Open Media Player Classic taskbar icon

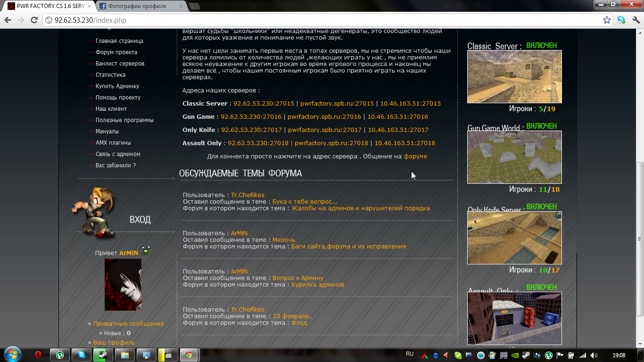[x=168, y=355]
